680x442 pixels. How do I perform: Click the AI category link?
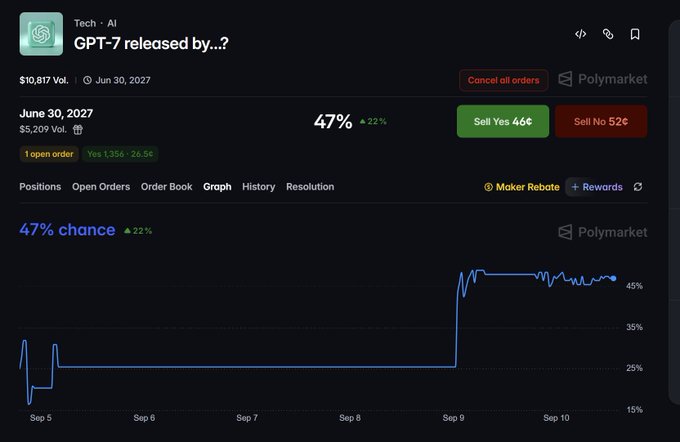coord(112,23)
